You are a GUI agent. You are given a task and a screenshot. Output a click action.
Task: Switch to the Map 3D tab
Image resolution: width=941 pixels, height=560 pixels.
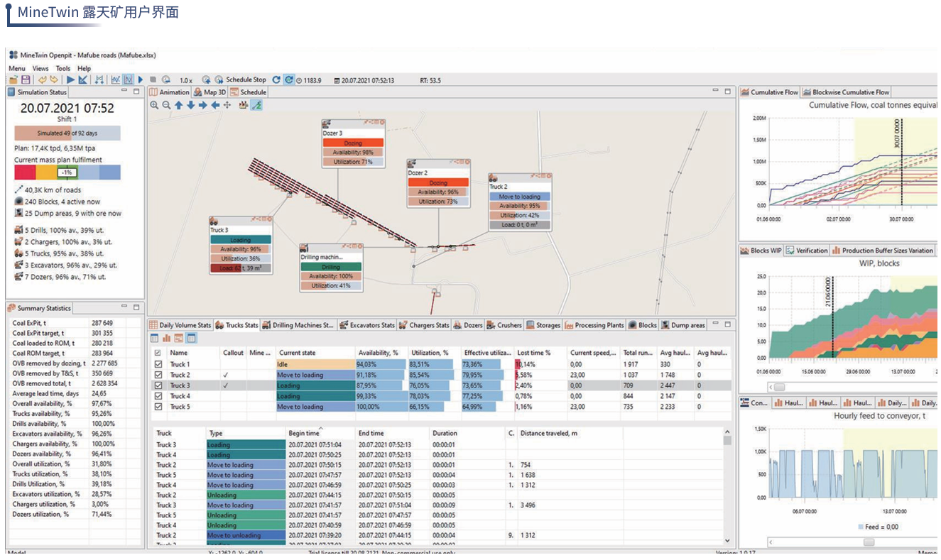pos(209,92)
